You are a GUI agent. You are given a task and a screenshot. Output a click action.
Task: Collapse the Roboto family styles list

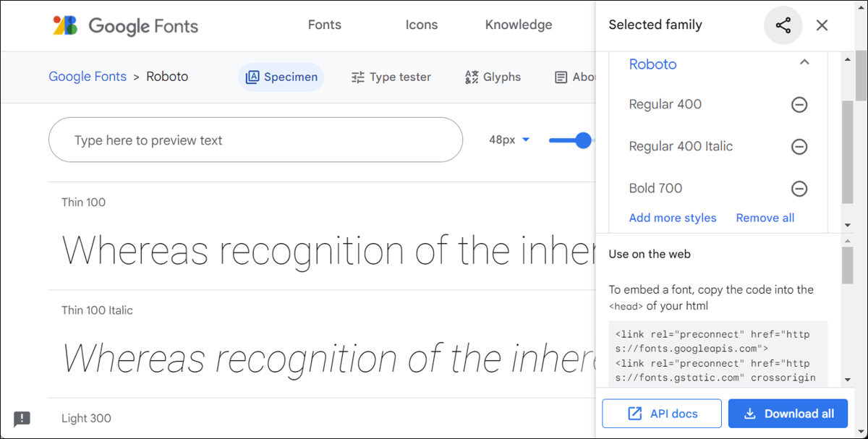click(805, 63)
